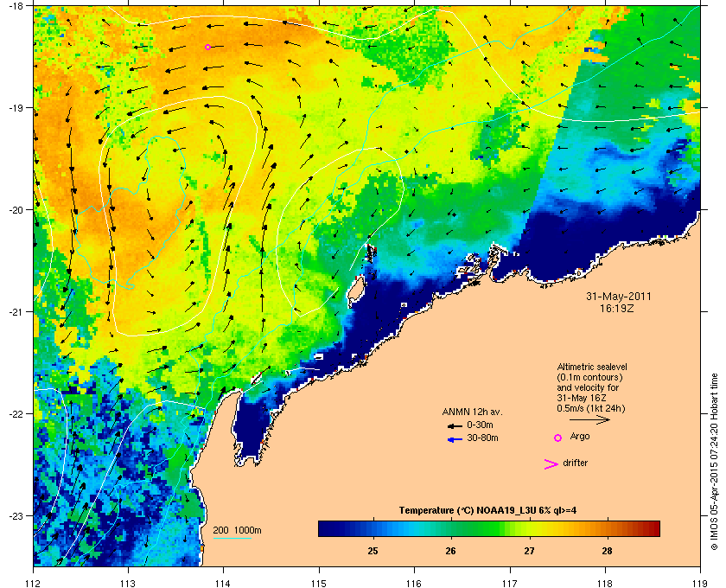This screenshot has height=588, width=726.
Task: Click the '(0.1m contours)' text
Action: point(589,377)
